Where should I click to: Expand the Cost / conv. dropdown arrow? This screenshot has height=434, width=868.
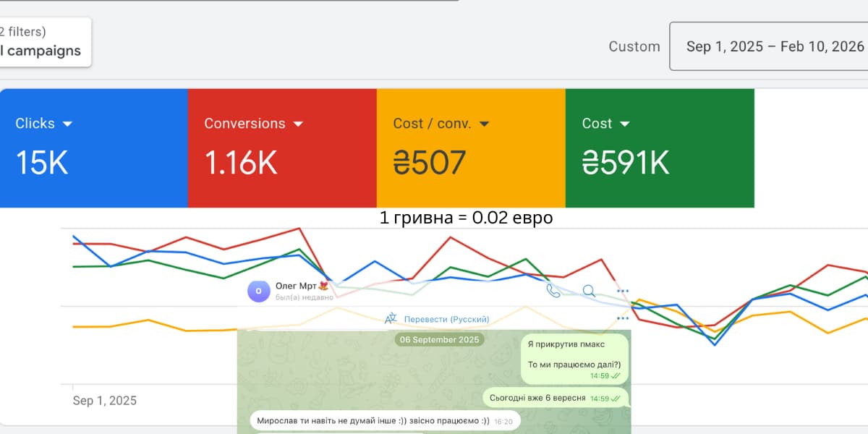485,124
